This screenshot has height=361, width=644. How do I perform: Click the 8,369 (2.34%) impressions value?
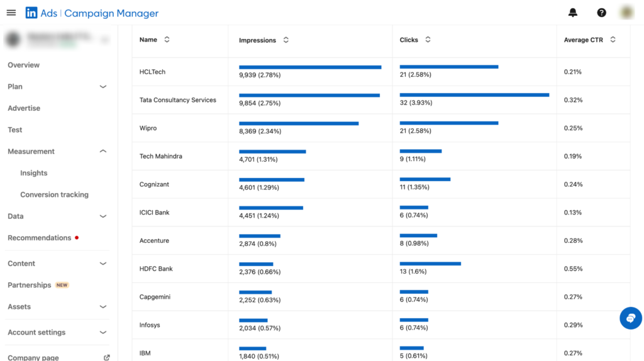pyautogui.click(x=260, y=131)
